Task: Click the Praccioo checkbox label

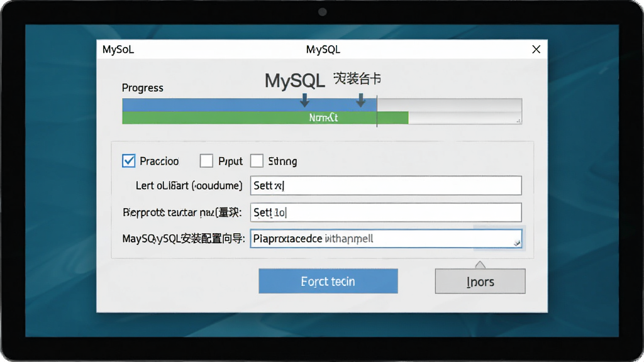Action: click(x=159, y=161)
